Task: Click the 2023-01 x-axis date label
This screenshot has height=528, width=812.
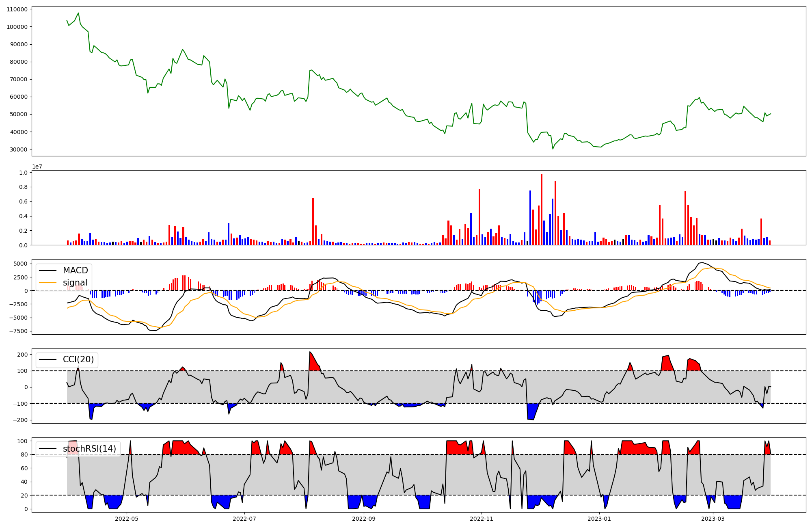Action: tap(599, 519)
